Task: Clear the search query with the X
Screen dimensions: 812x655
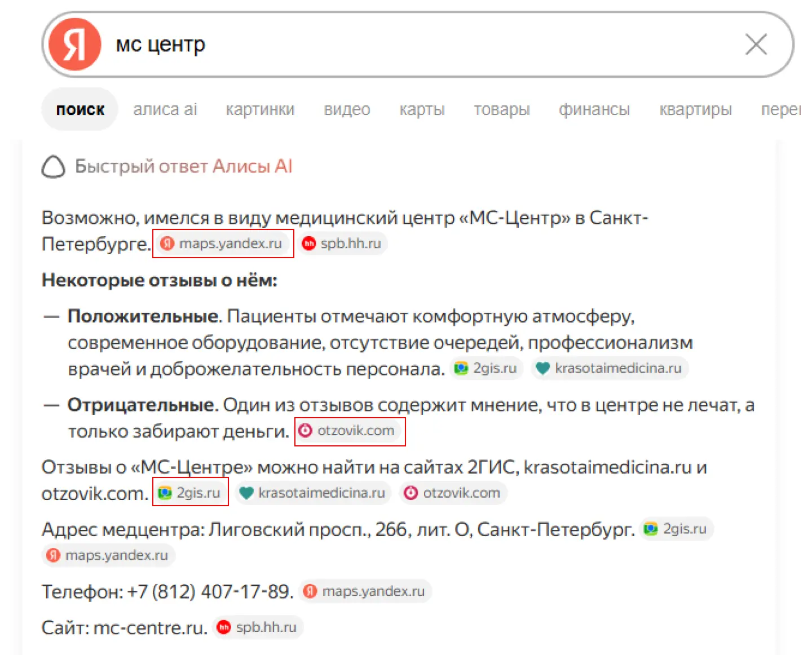Action: coord(756,45)
